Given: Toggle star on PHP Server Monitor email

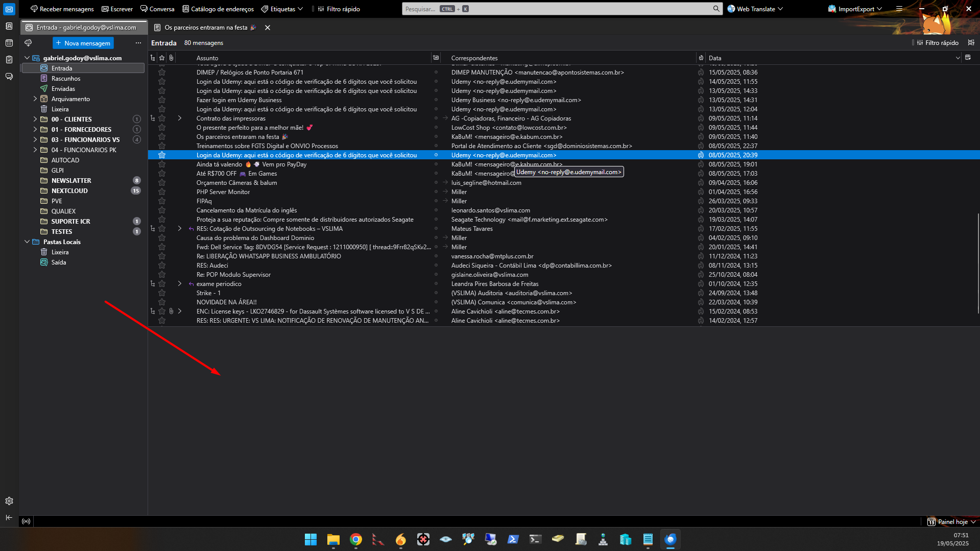Looking at the screenshot, I should click(162, 192).
